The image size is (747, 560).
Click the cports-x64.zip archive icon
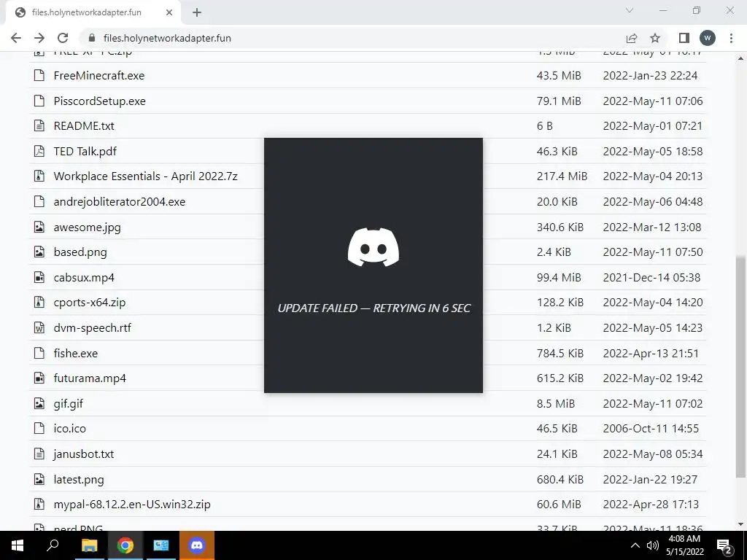coord(39,303)
